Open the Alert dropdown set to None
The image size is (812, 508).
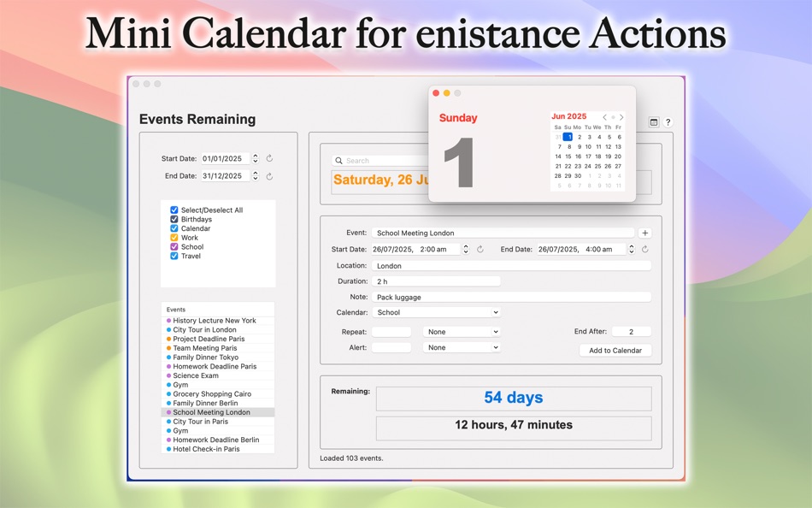(x=462, y=348)
